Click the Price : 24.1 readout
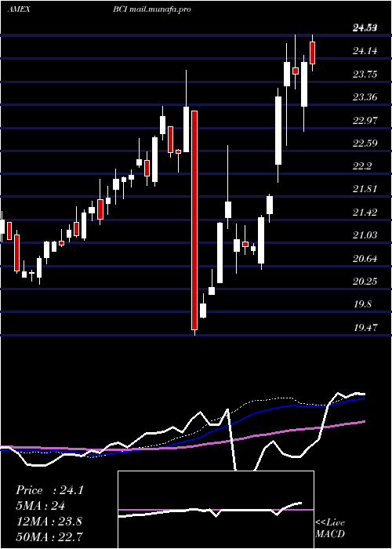The image size is (392, 549). pos(49,490)
